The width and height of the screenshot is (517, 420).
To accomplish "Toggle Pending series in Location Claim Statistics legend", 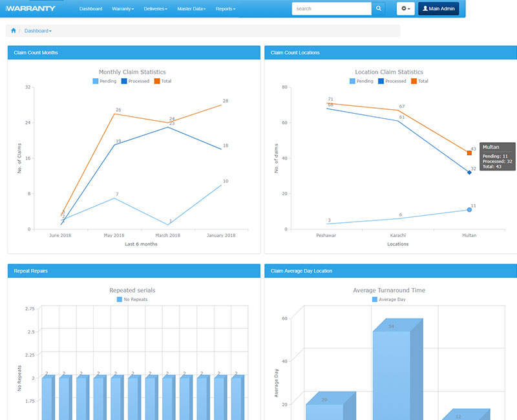I will 361,81.
